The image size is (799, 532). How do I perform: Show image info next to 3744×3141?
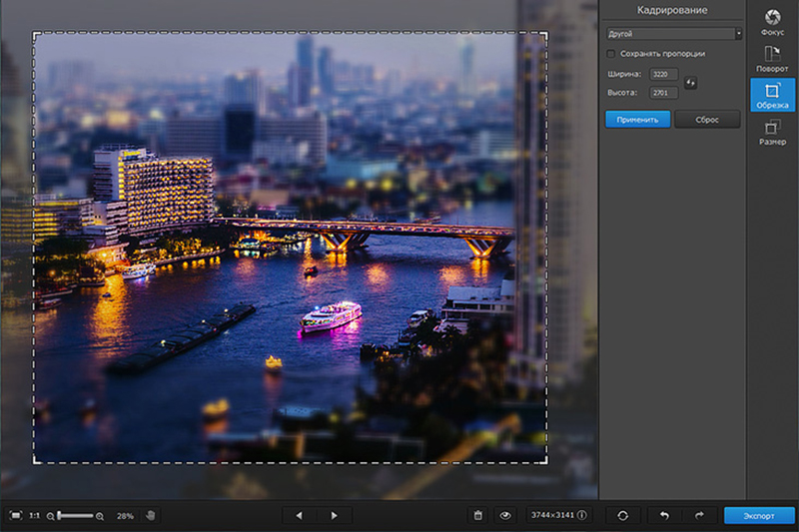(x=582, y=515)
